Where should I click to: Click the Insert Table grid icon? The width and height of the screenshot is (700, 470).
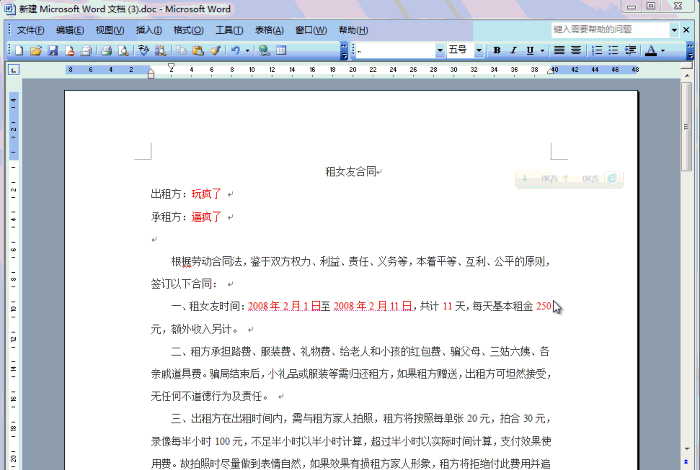[281, 50]
